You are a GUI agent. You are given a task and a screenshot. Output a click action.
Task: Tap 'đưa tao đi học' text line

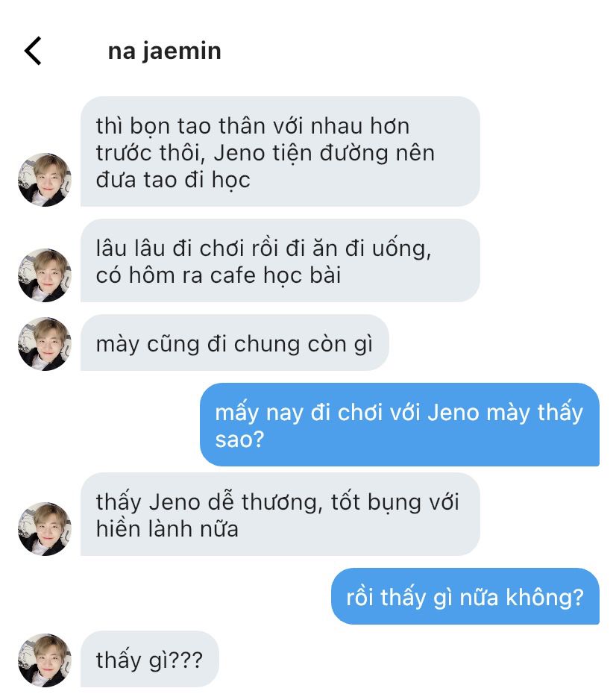pyautogui.click(x=173, y=181)
